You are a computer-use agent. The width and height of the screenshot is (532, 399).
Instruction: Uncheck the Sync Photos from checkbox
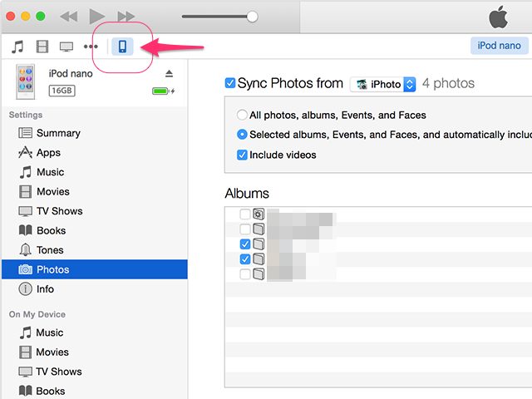point(230,83)
